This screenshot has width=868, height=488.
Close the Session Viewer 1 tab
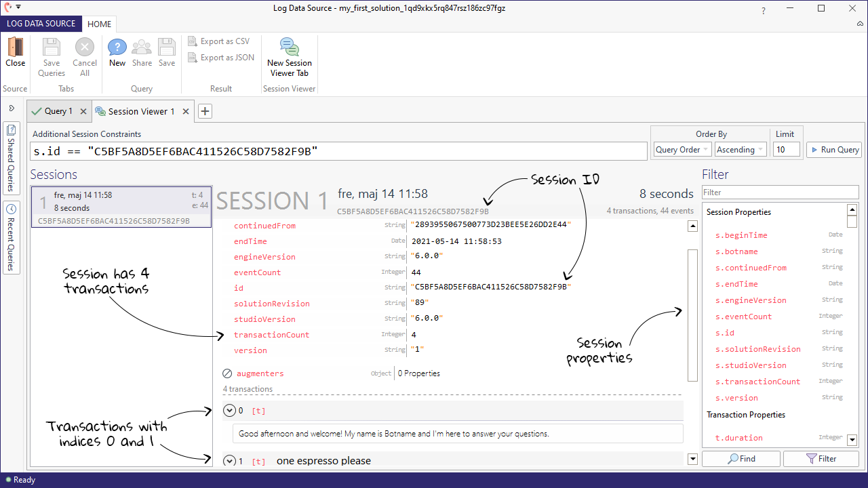click(x=186, y=111)
